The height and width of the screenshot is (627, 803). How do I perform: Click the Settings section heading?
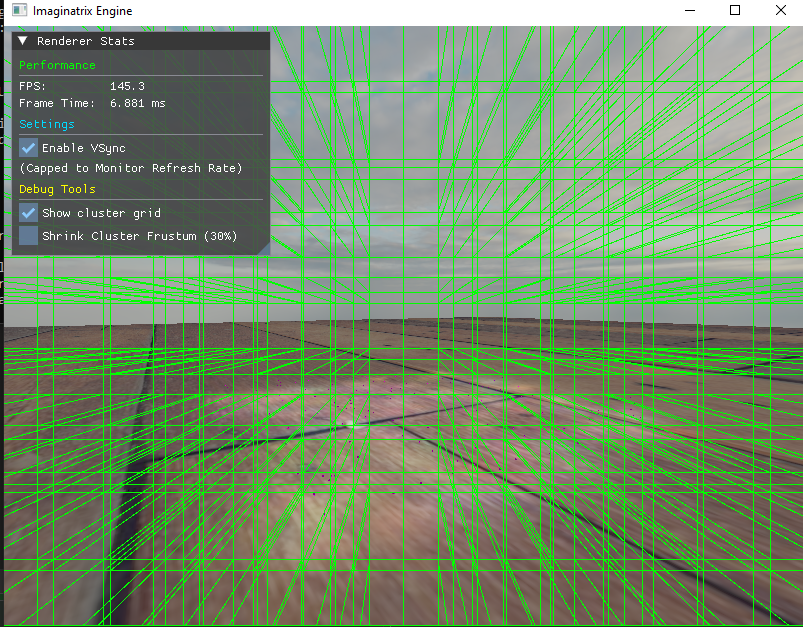pyautogui.click(x=47, y=124)
